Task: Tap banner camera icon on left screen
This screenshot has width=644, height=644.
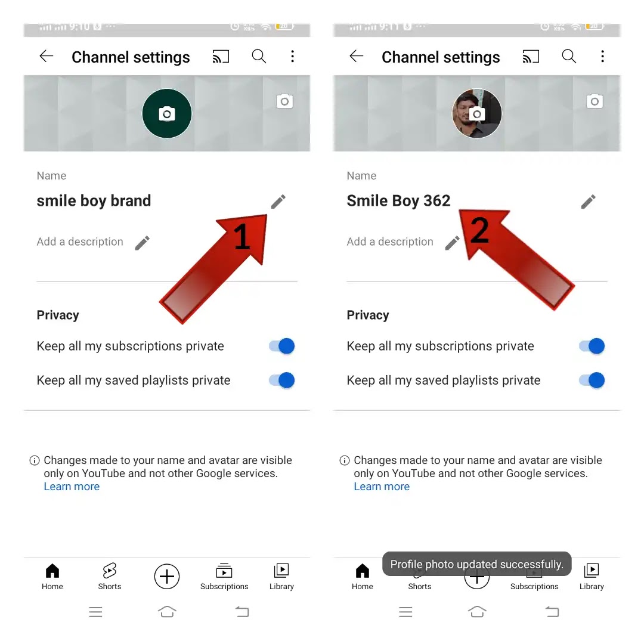Action: [284, 101]
